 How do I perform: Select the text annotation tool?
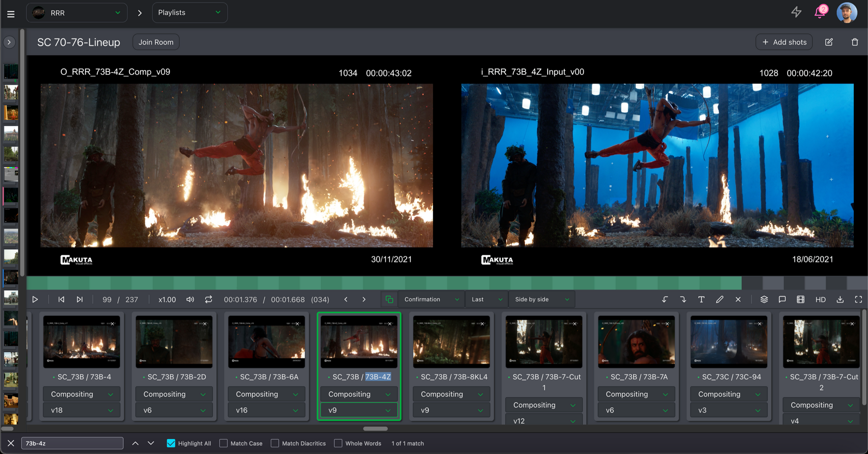click(701, 299)
